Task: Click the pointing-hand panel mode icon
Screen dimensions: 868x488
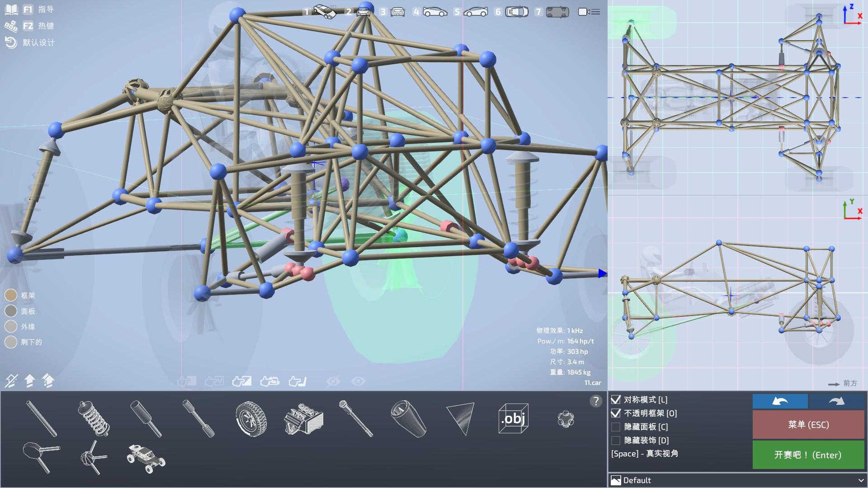Action: point(242,382)
